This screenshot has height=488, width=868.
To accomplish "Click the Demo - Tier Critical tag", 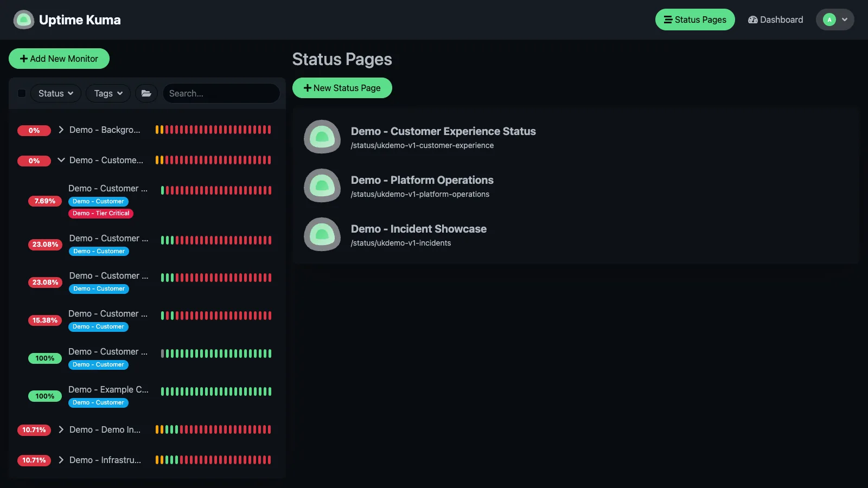I will coord(101,213).
